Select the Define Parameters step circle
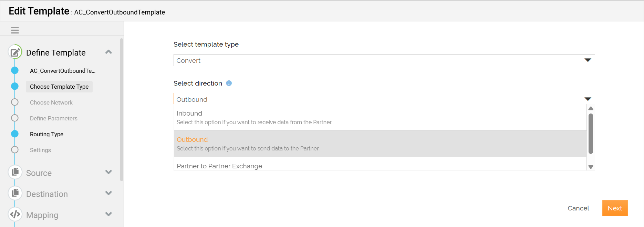 15,118
